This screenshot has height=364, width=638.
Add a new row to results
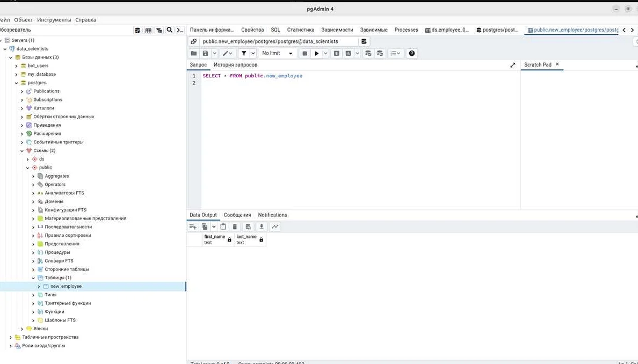193,227
